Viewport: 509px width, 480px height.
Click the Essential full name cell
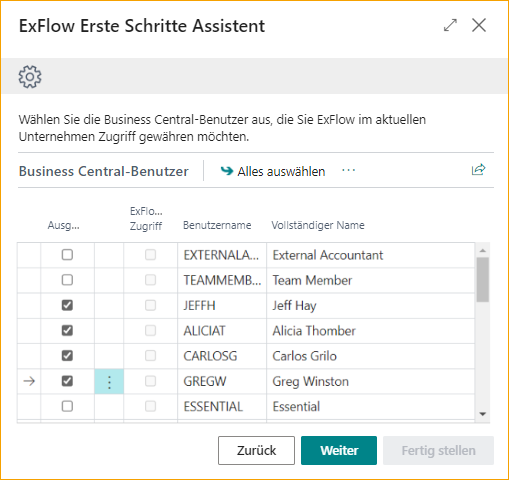pos(371,407)
